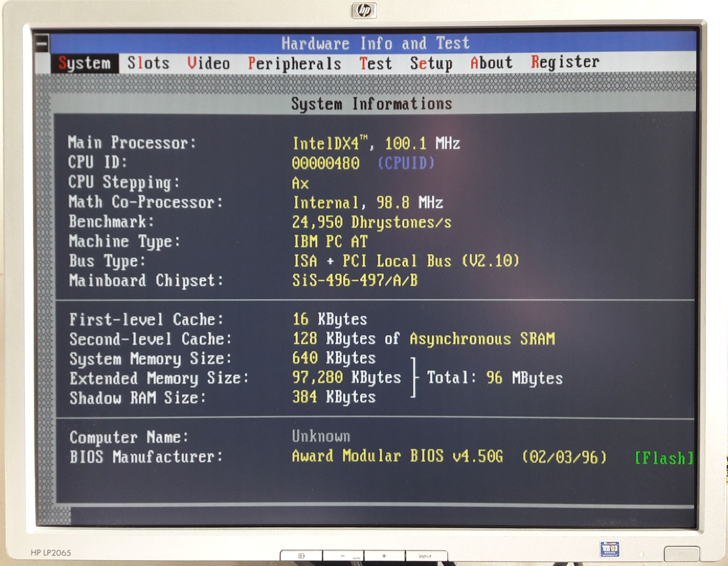Click the 'Unknown' computer name value
Image resolution: width=728 pixels, height=566 pixels.
click(321, 436)
